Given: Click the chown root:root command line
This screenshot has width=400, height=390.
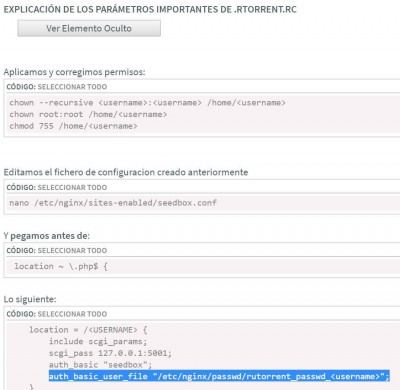Looking at the screenshot, I should (x=88, y=114).
